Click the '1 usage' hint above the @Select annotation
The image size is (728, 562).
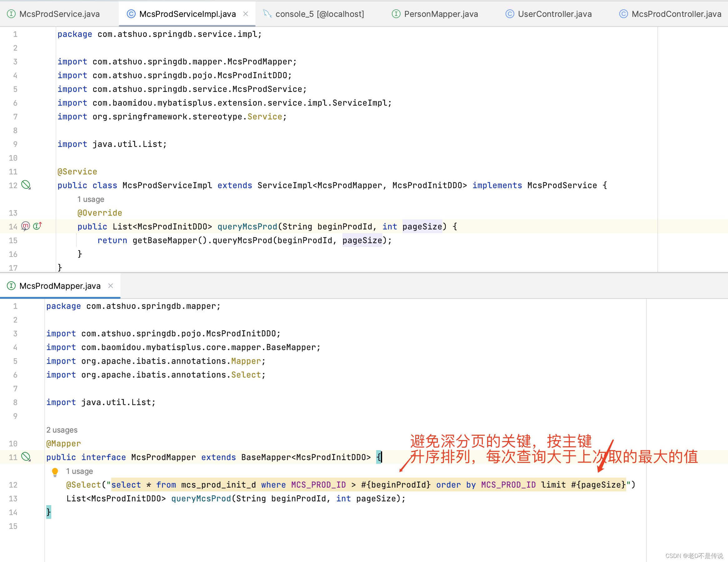pyautogui.click(x=79, y=471)
